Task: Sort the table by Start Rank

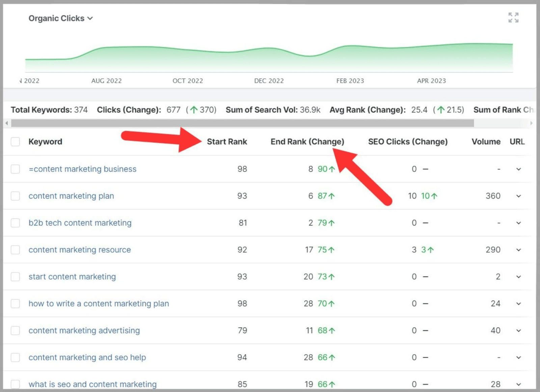Action: (x=227, y=142)
